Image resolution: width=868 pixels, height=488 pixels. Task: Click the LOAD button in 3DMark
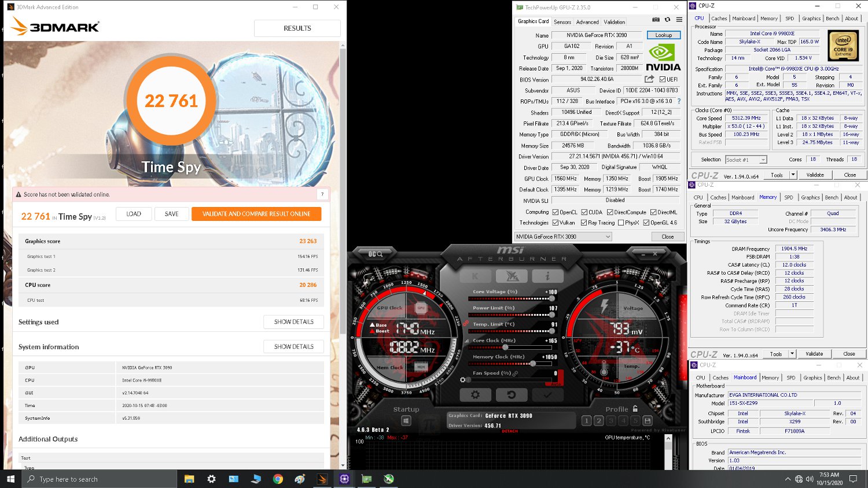click(x=134, y=214)
